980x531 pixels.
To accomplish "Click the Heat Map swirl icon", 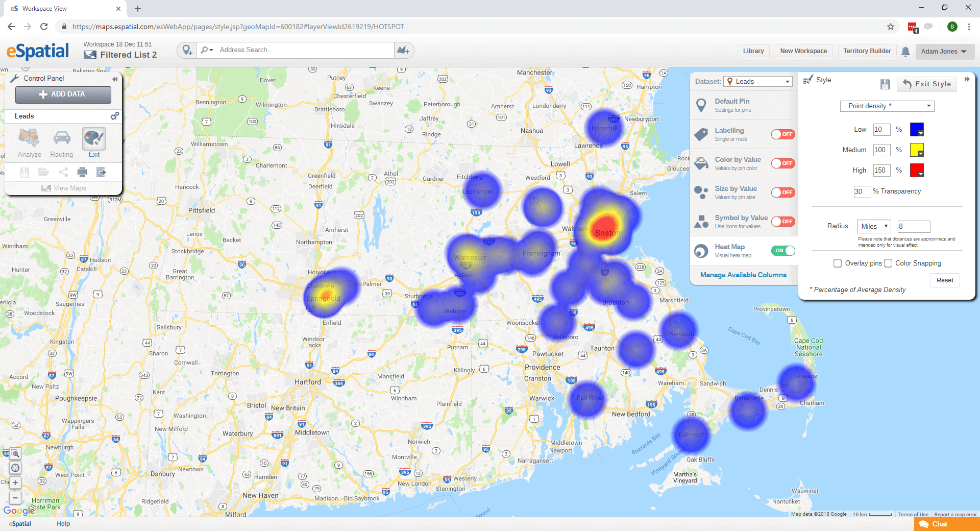I will pos(701,251).
